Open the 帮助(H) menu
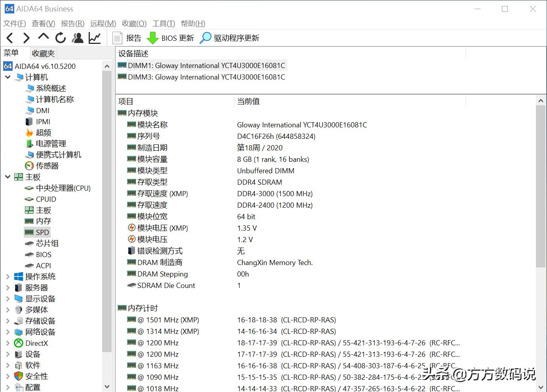 click(193, 24)
